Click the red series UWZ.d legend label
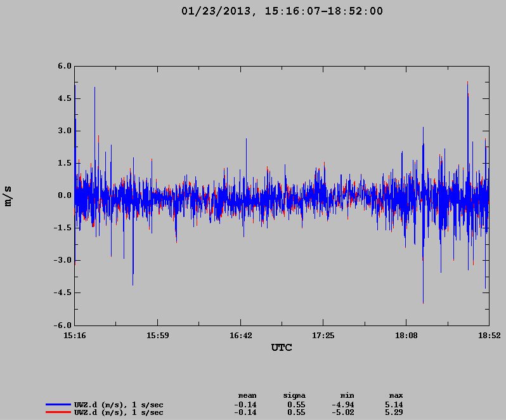The width and height of the screenshot is (506, 420). 119,412
